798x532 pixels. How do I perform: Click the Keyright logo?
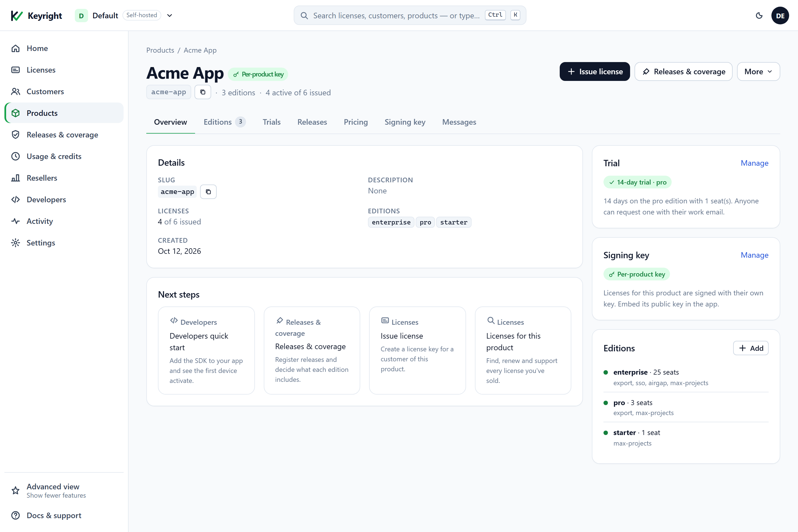point(36,16)
